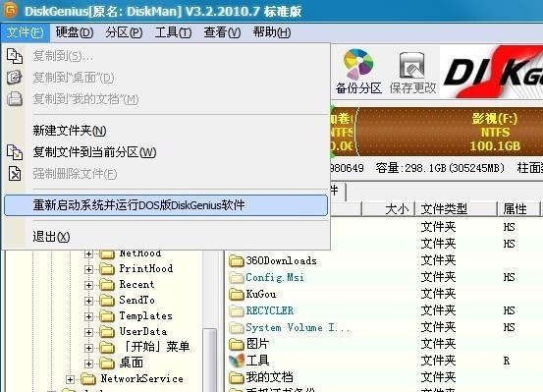Click the 强制删除文件 delete icon
Viewport: 543px width, 392px height.
point(15,174)
